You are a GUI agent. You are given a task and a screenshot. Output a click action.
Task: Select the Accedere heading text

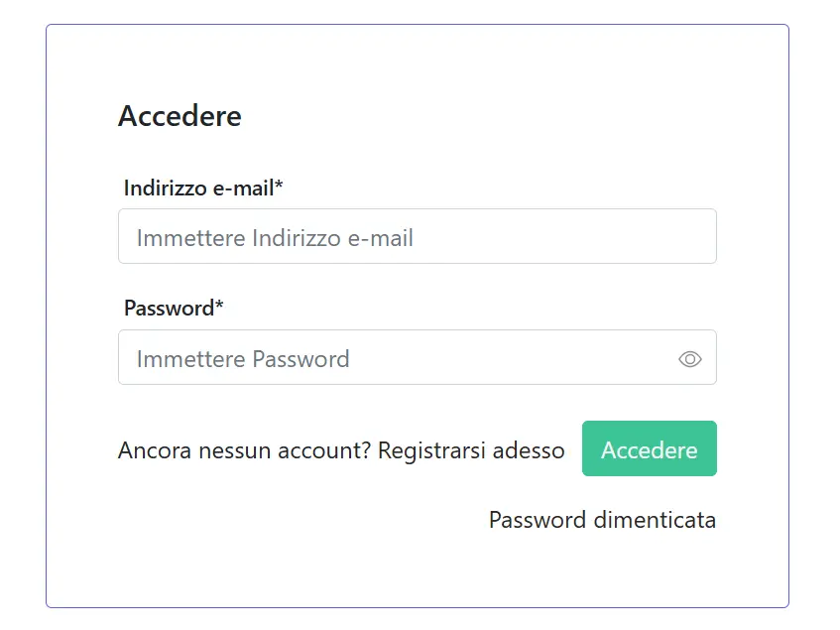pos(180,116)
